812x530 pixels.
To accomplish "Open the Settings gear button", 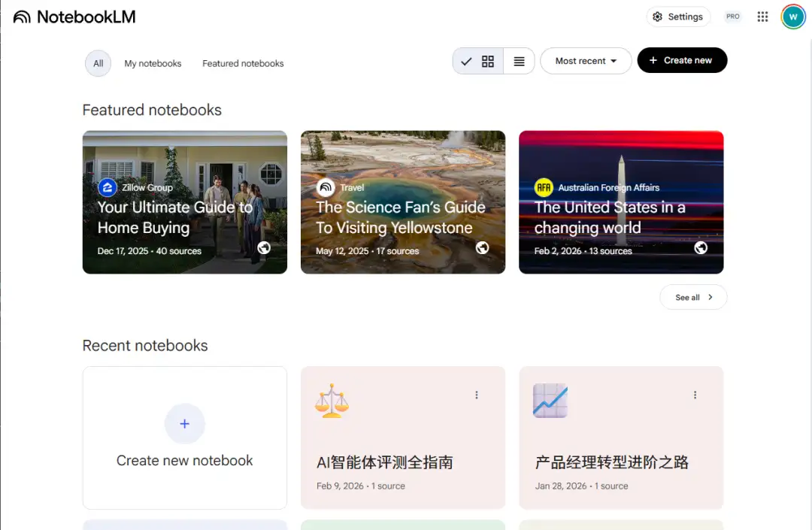I will pyautogui.click(x=678, y=17).
